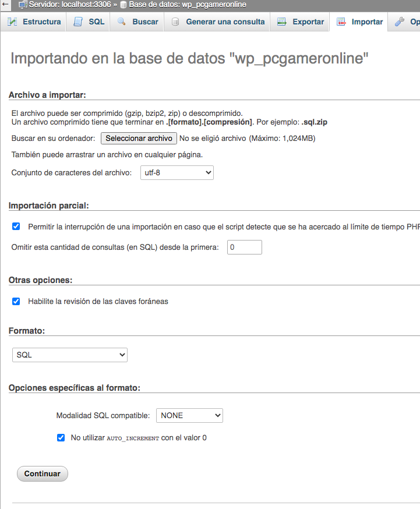Image resolution: width=420 pixels, height=509 pixels.
Task: Click the Importar tab icon
Action: 341,22
